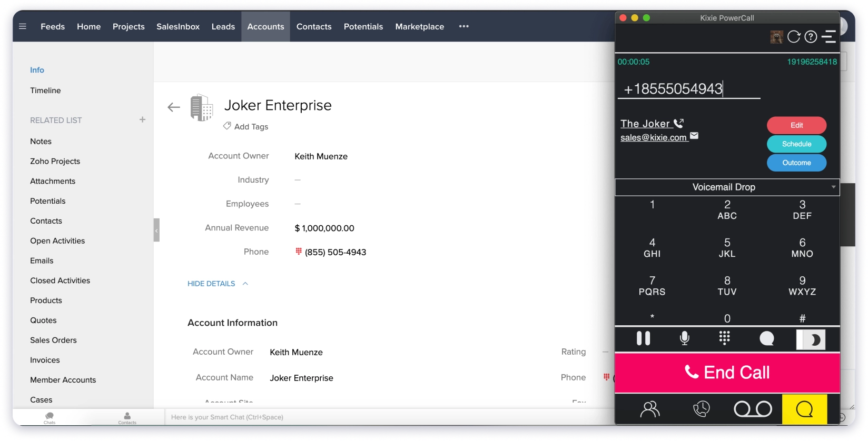Image resolution: width=868 pixels, height=441 pixels.
Task: Click the red Edit button in Kixie
Action: click(x=796, y=125)
